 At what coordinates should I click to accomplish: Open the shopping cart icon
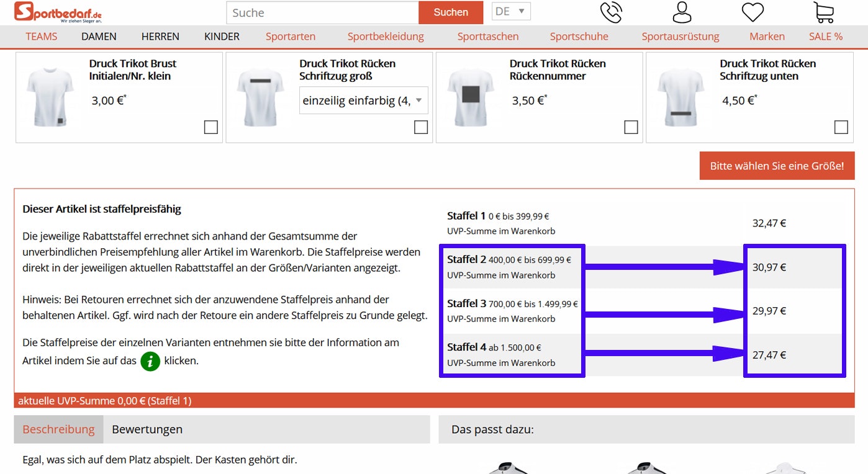823,12
